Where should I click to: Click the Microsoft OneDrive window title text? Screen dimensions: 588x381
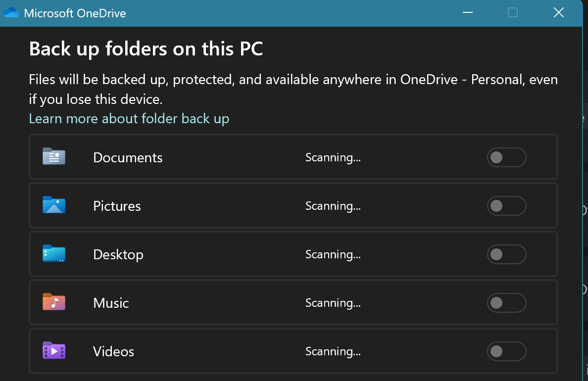(x=75, y=13)
